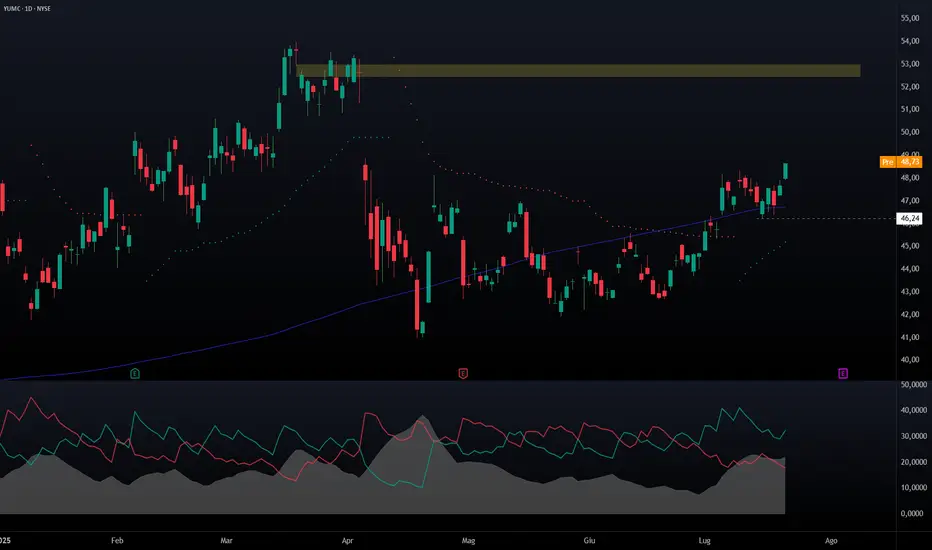
Task: Open the purple upcoming earnings marker
Action: [x=843, y=373]
